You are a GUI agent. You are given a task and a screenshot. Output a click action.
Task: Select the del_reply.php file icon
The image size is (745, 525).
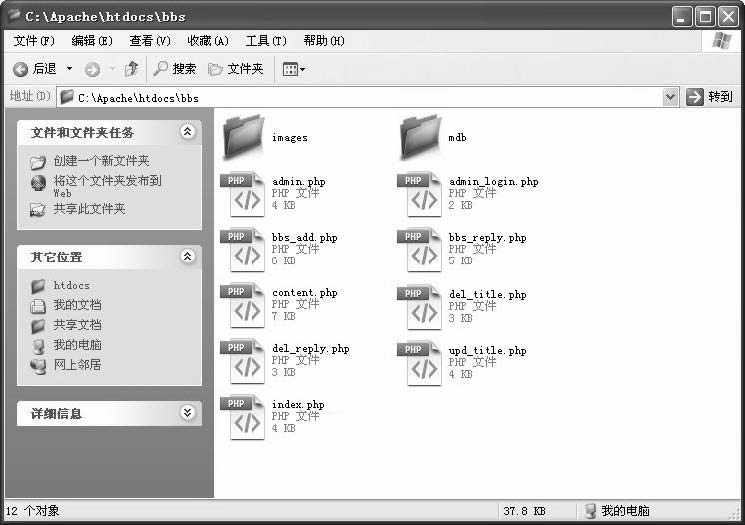tap(243, 362)
